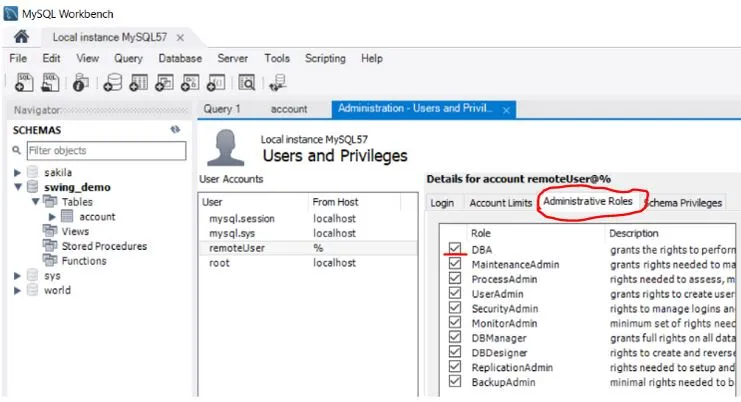741x402 pixels.
Task: Search table data toolbar icon
Action: coord(246,82)
